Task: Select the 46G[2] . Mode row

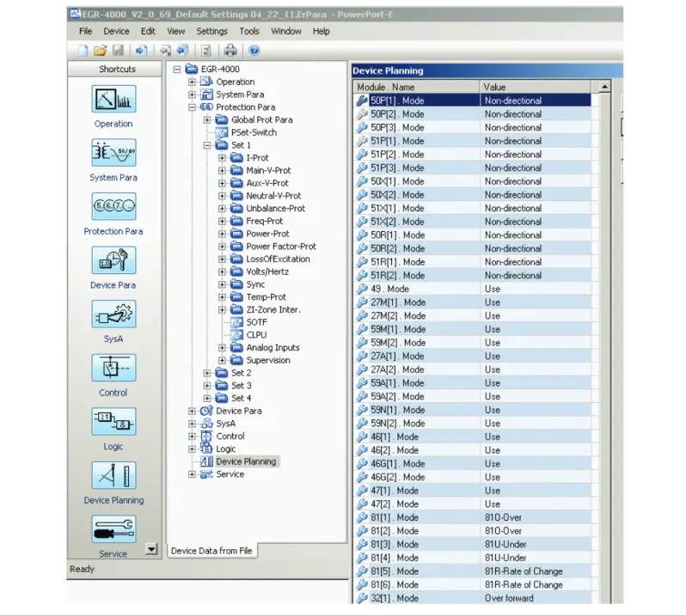Action: (x=472, y=478)
